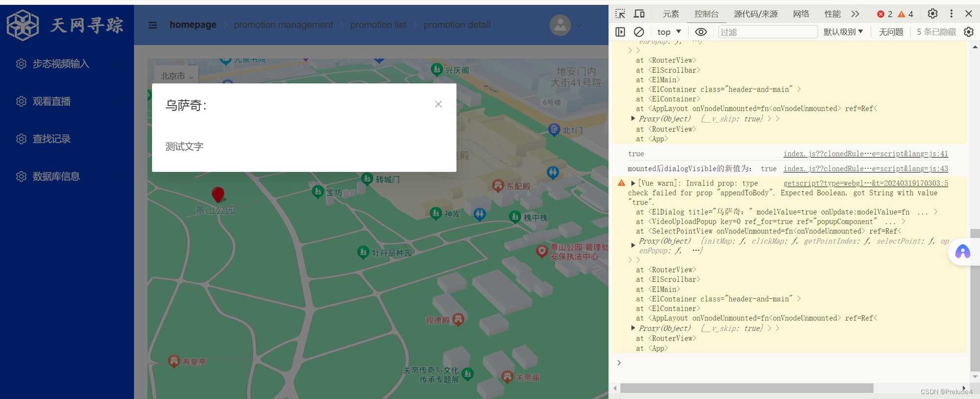Open 数据库信息 sidebar menu

67,176
